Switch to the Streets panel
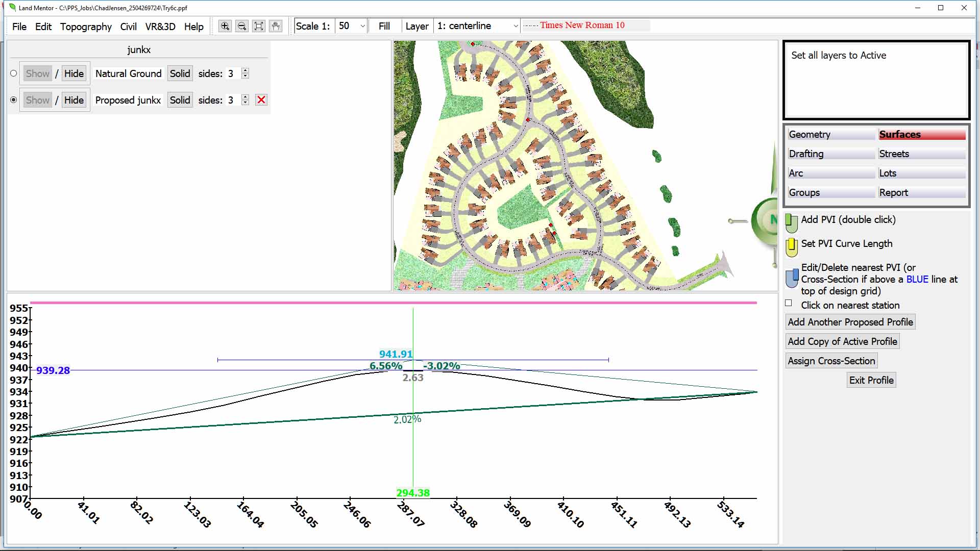980x551 pixels. (921, 154)
